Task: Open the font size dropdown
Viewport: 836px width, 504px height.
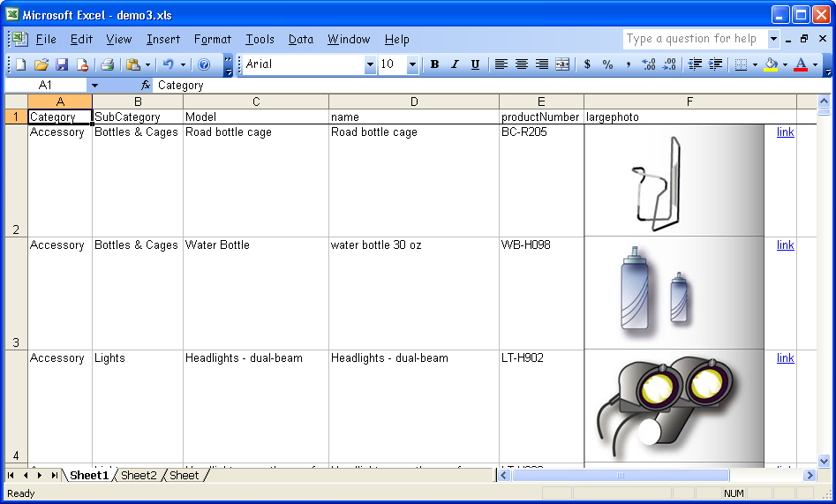Action: pos(412,64)
